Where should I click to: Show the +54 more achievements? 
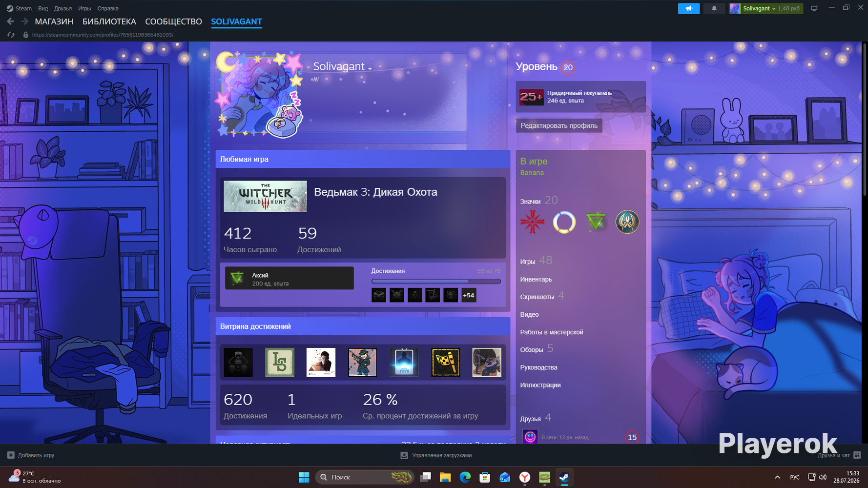(x=469, y=295)
